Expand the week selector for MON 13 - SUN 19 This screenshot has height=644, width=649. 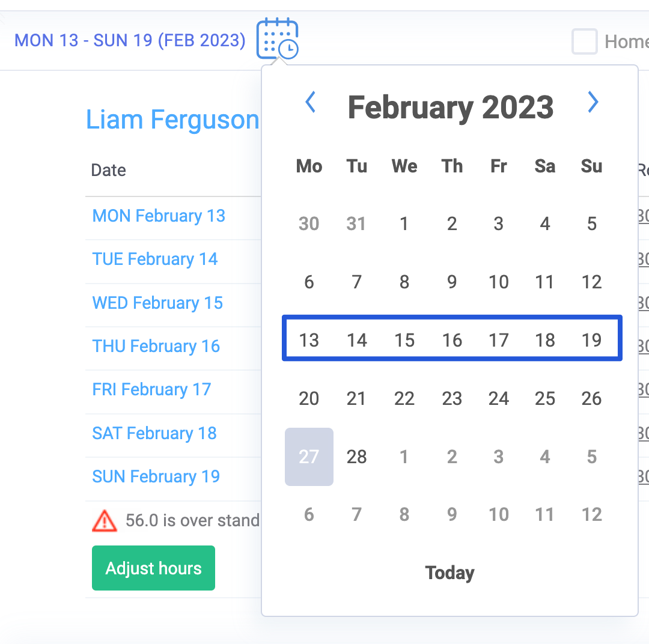(x=130, y=40)
